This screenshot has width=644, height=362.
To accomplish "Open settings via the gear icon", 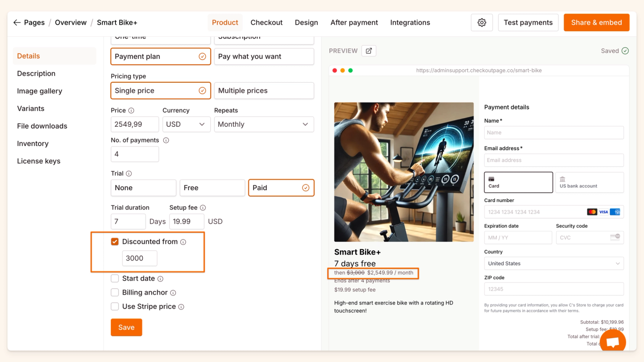I will point(482,23).
